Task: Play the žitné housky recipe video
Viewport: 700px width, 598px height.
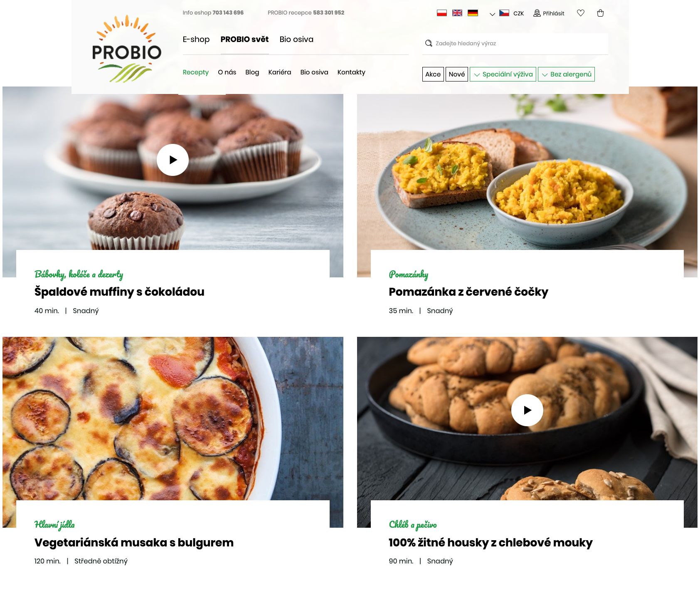Action: (527, 410)
